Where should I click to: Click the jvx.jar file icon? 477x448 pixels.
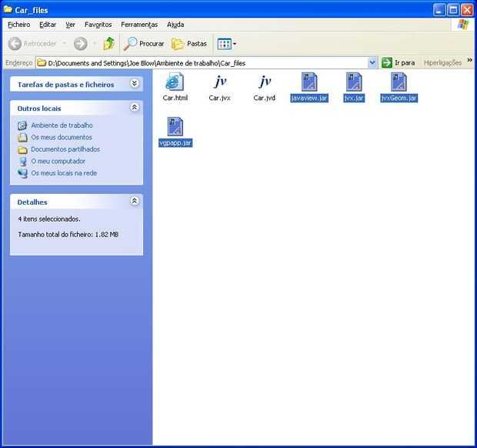[x=354, y=82]
